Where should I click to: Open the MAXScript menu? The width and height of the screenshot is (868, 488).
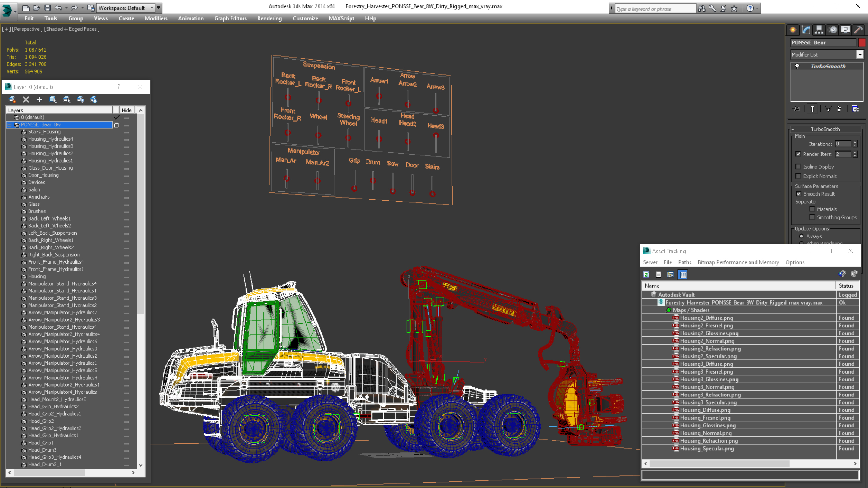point(341,18)
